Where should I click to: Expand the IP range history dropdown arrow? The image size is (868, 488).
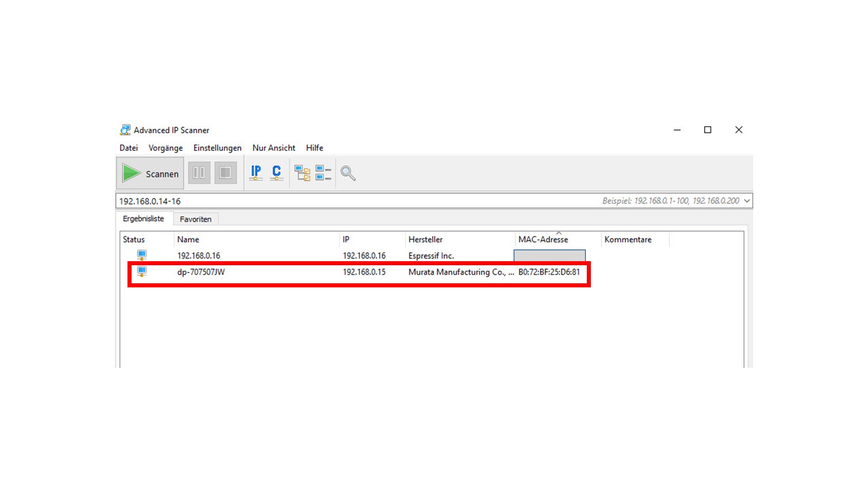coord(747,201)
